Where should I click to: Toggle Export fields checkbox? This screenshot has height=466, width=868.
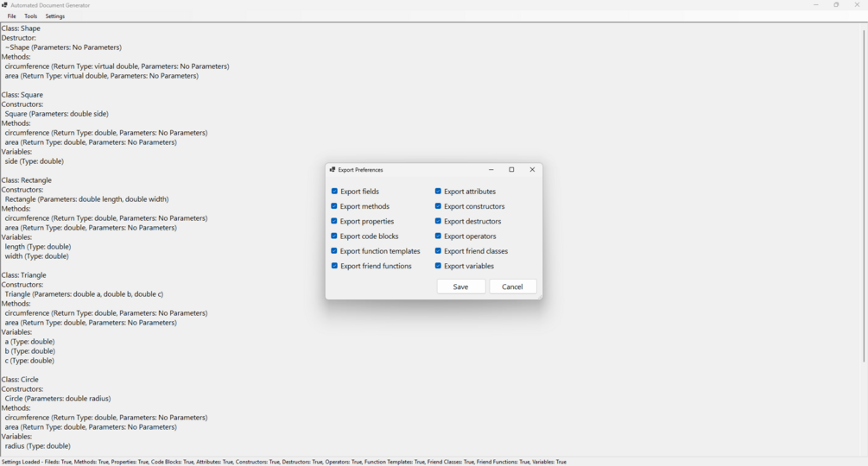(x=334, y=192)
